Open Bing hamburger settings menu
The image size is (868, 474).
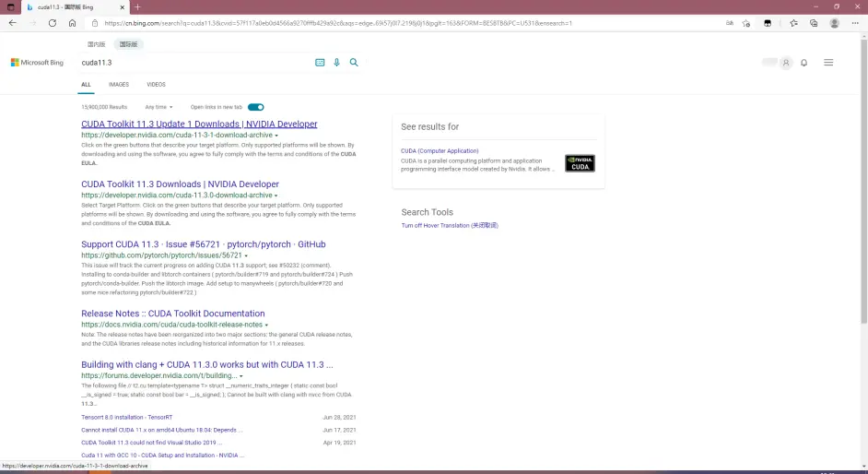(828, 63)
